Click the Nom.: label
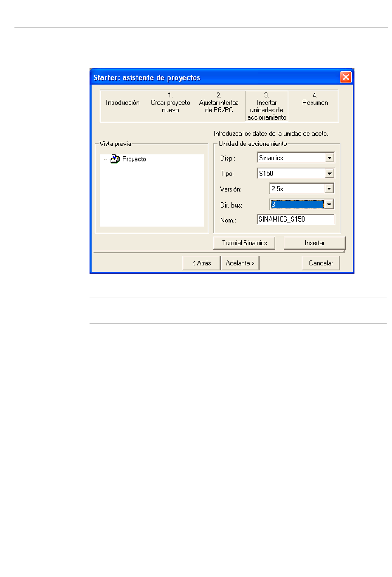The image size is (392, 577). click(x=228, y=220)
